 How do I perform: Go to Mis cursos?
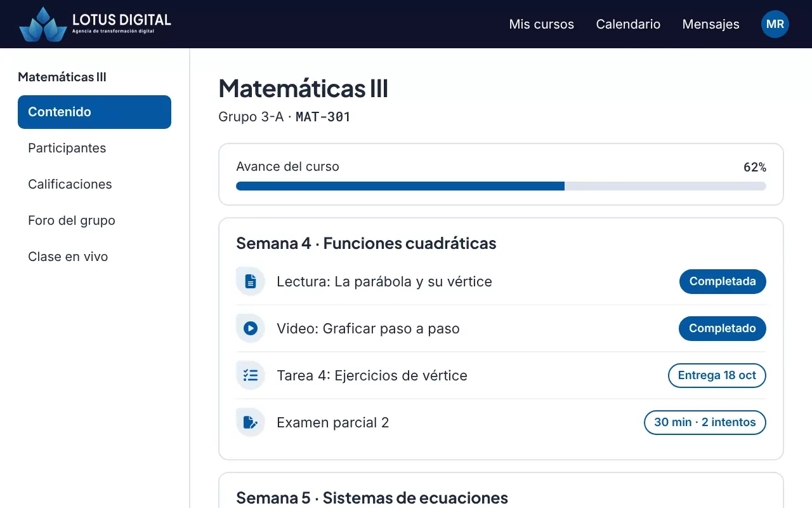[542, 24]
